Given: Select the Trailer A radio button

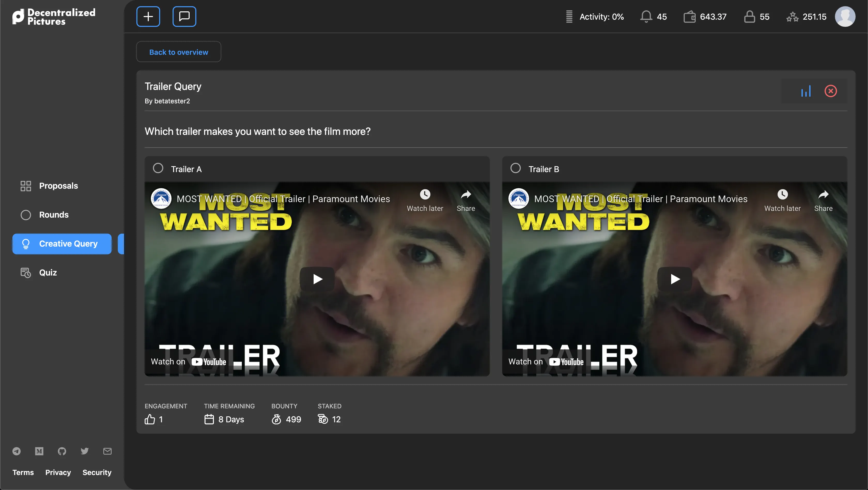Looking at the screenshot, I should 158,168.
